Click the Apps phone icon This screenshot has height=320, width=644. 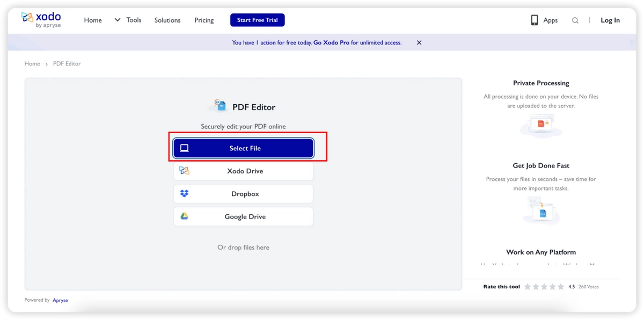click(x=534, y=20)
